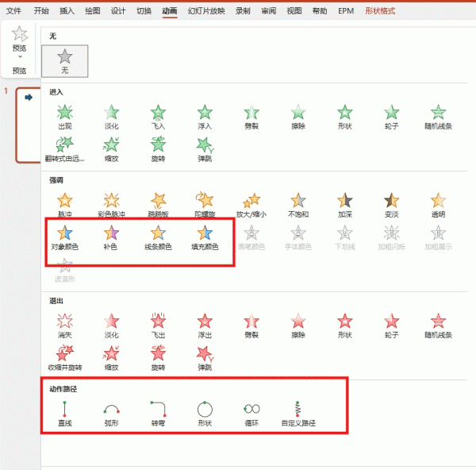This screenshot has height=470, width=476.
Task: Choose the 直线 motion path
Action: [65, 414]
